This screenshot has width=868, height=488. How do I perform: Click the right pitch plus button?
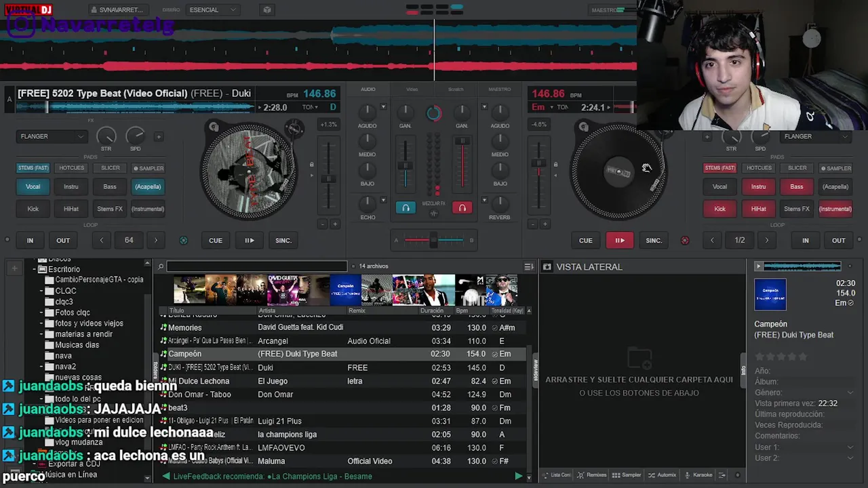546,224
